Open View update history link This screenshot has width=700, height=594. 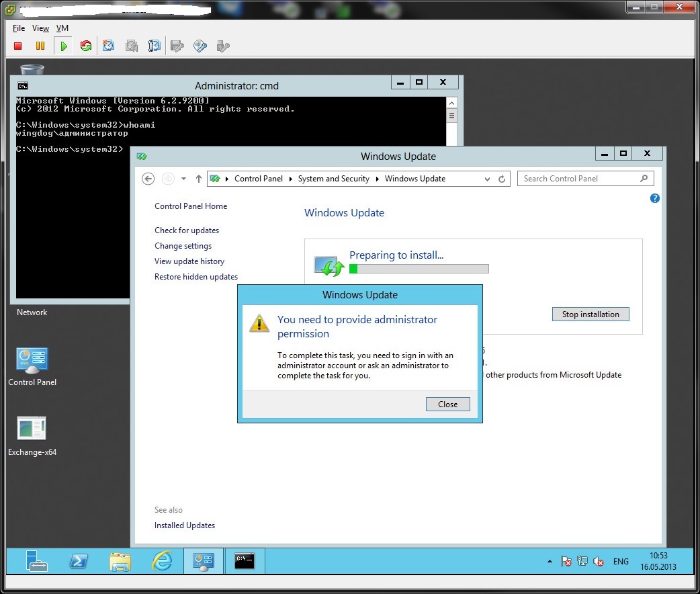point(189,261)
